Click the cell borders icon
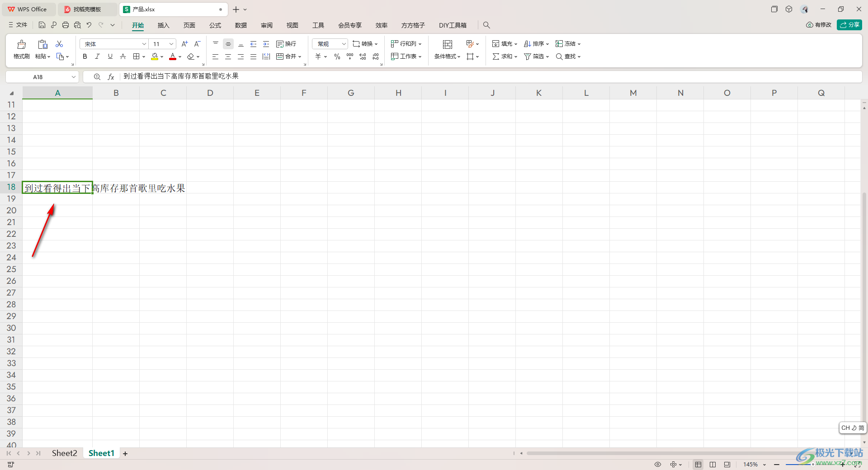 point(137,56)
